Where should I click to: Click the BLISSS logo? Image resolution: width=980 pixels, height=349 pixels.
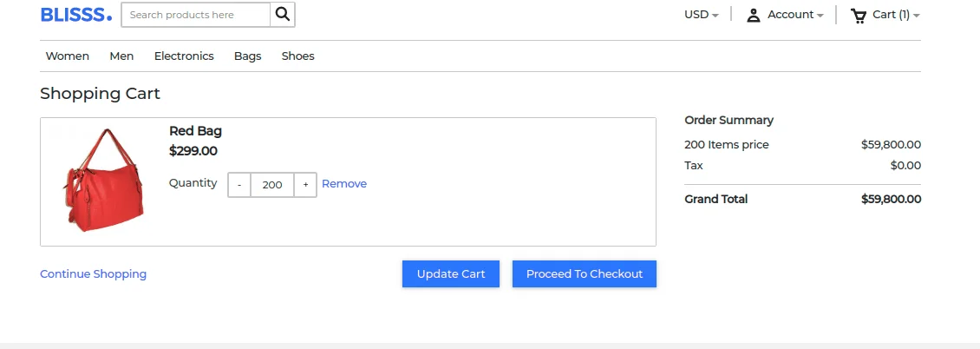click(76, 15)
